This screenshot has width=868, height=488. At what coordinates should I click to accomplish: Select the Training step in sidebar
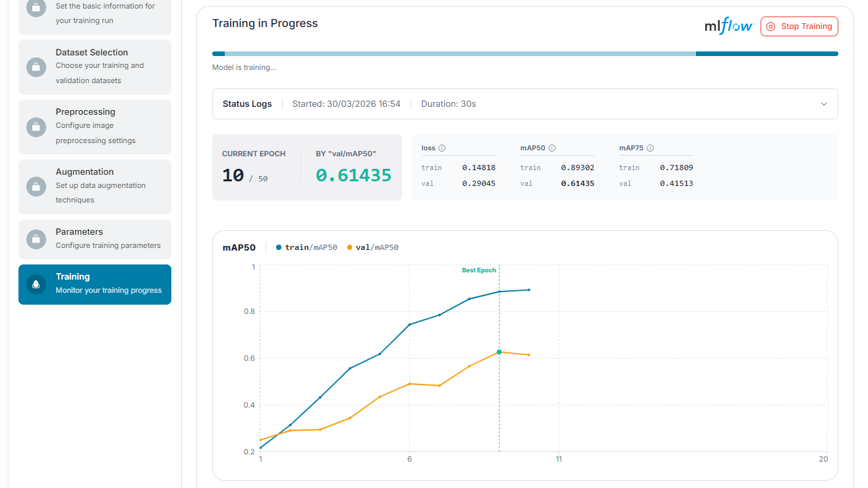(x=95, y=284)
